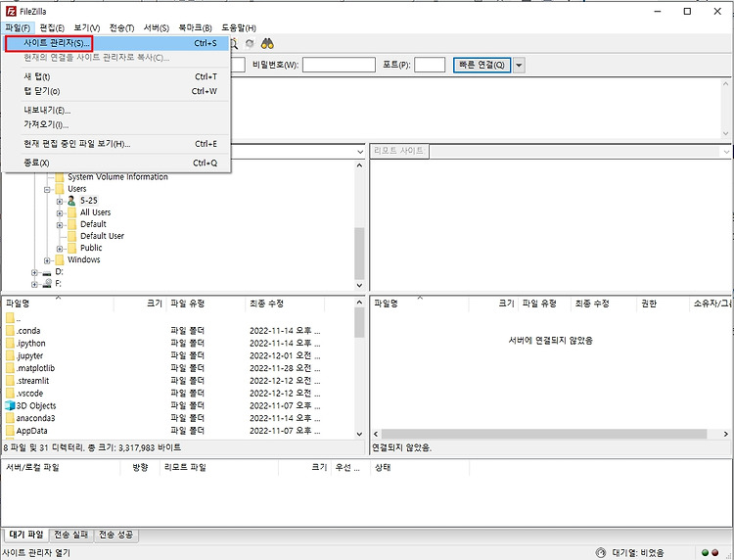Viewport: 734px width, 560px height.
Task: Open the 서버(S) menu
Action: click(157, 28)
